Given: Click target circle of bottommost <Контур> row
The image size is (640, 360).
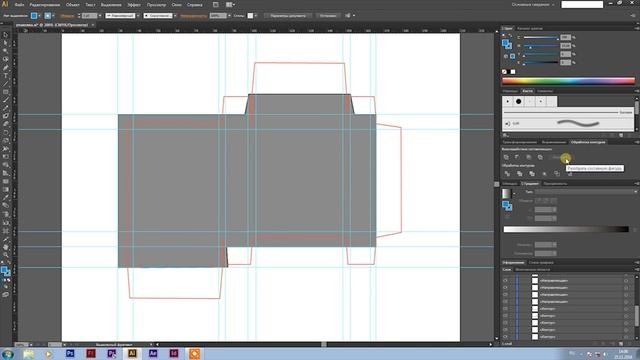Looking at the screenshot, I should [x=626, y=337].
